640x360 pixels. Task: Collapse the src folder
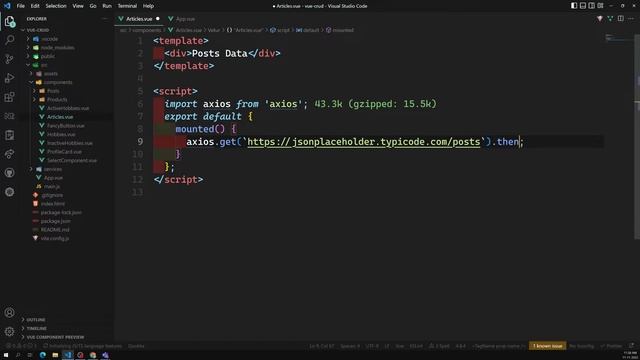pyautogui.click(x=44, y=65)
